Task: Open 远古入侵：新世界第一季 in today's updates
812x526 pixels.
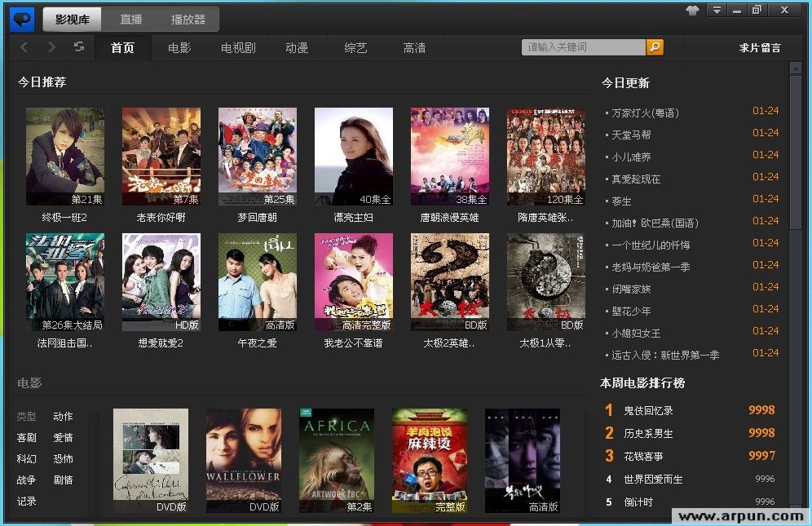Action: click(665, 355)
